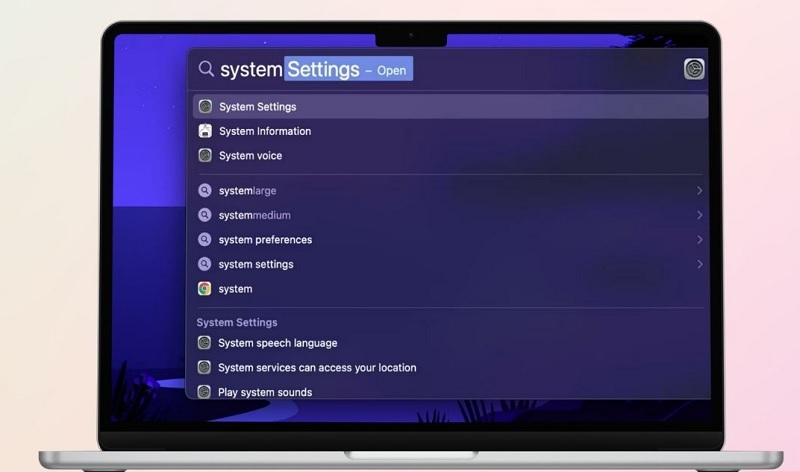Click the icon beside System services location
This screenshot has width=800, height=472.
pyautogui.click(x=204, y=367)
